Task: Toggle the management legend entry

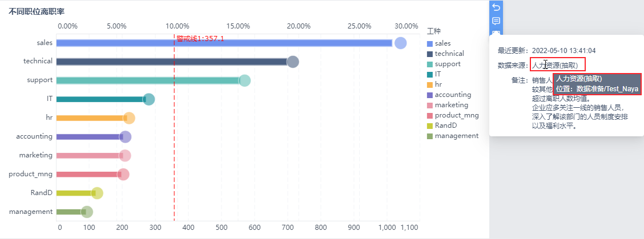Action: 456,136
